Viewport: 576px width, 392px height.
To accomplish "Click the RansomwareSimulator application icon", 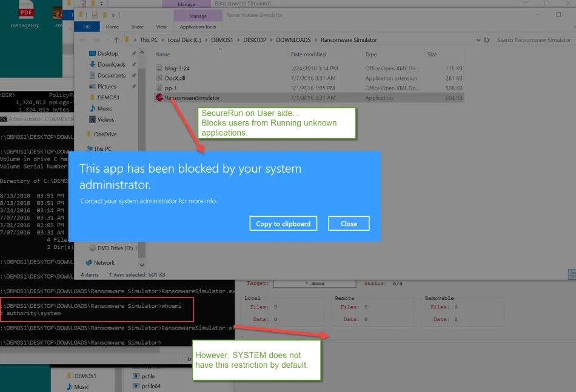I will [159, 98].
